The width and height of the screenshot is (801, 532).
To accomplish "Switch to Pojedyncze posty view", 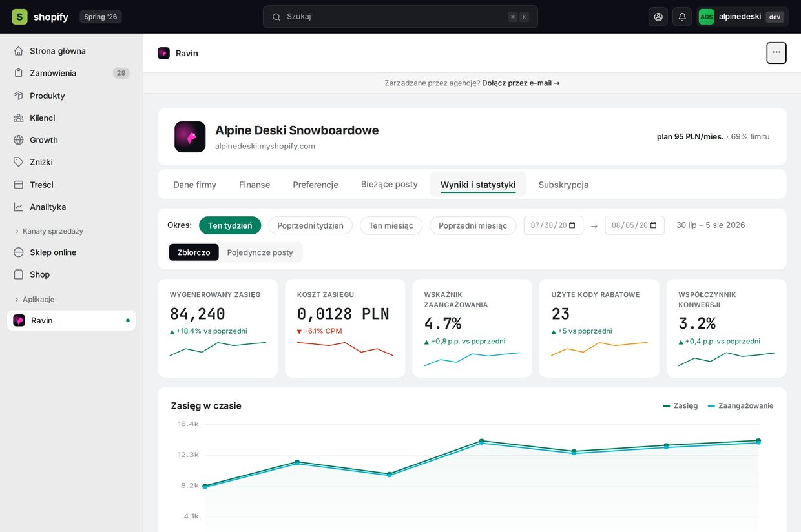I will [260, 252].
